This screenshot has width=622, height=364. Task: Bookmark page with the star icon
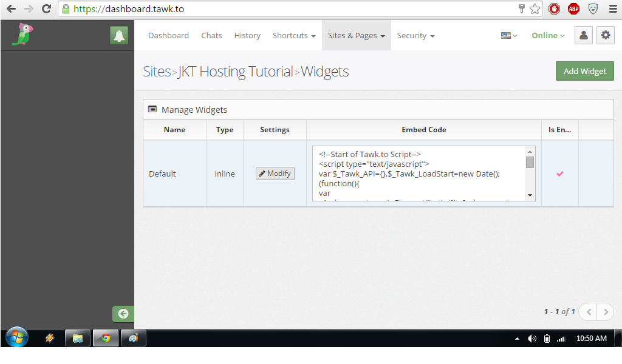click(535, 8)
